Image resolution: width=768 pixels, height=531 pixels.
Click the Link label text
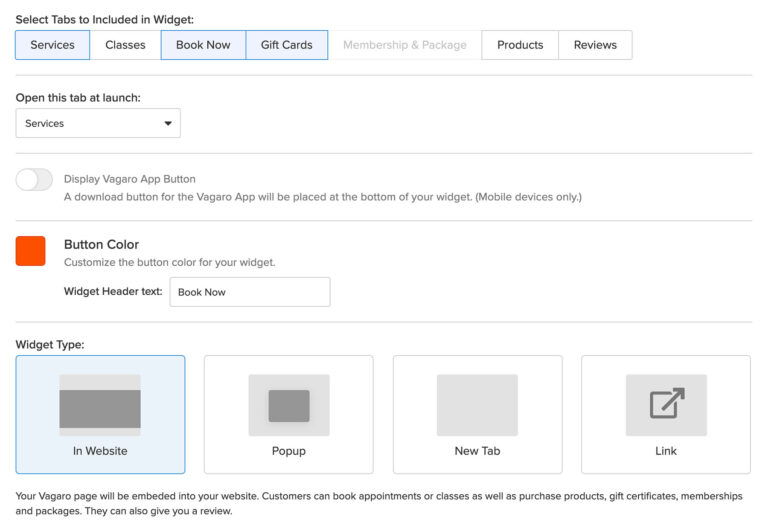pos(666,451)
